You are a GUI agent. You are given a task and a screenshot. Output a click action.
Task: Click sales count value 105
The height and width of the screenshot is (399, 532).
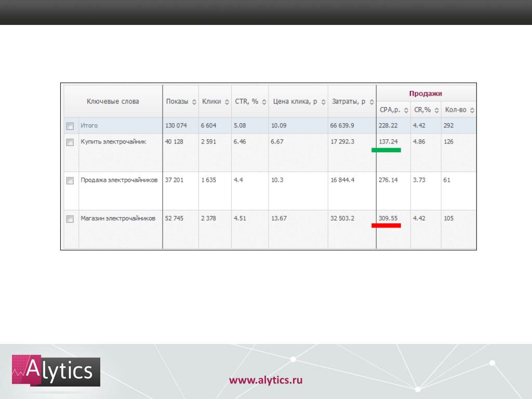click(x=448, y=218)
